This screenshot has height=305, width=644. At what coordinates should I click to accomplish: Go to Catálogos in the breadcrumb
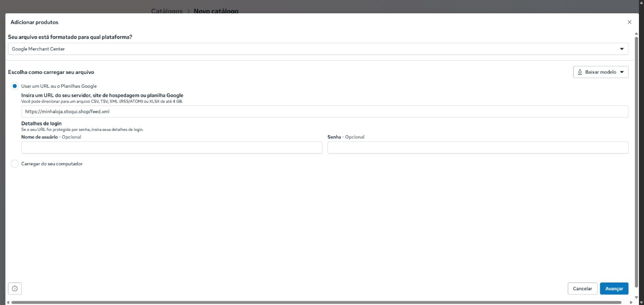pyautogui.click(x=167, y=11)
